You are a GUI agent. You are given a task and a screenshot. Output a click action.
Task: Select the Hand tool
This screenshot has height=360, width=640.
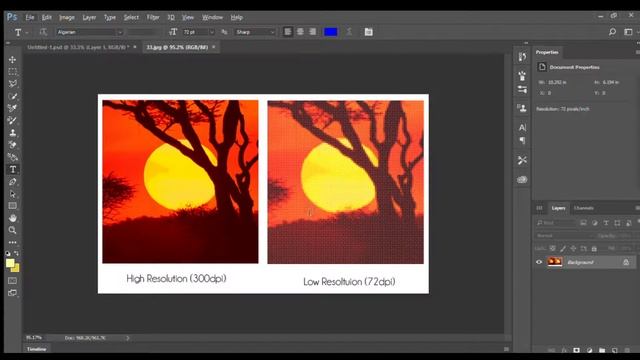click(x=13, y=218)
